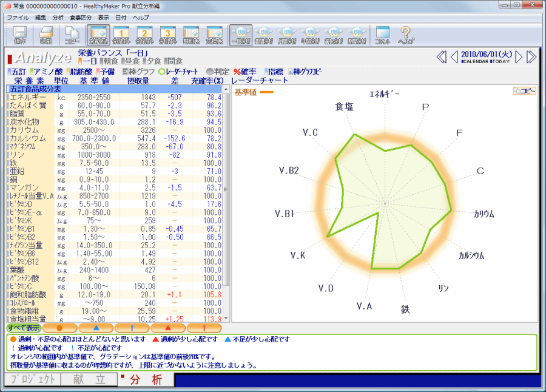The width and height of the screenshot is (546, 392).
Task: Toggle the 判定 display option
Action: click(x=218, y=72)
